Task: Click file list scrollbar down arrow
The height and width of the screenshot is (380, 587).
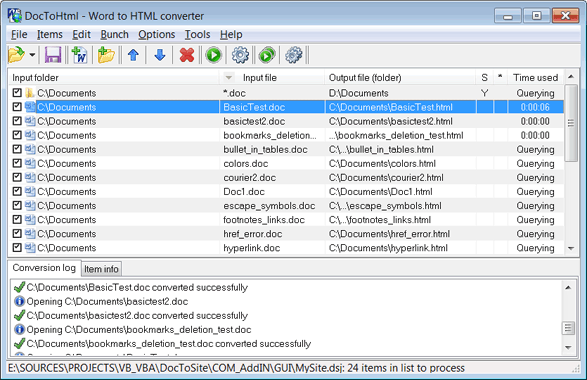Action: click(x=571, y=248)
